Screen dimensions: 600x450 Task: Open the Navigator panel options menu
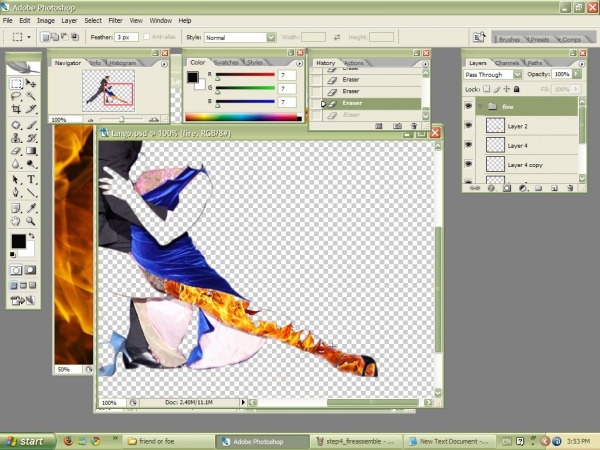coord(164,64)
